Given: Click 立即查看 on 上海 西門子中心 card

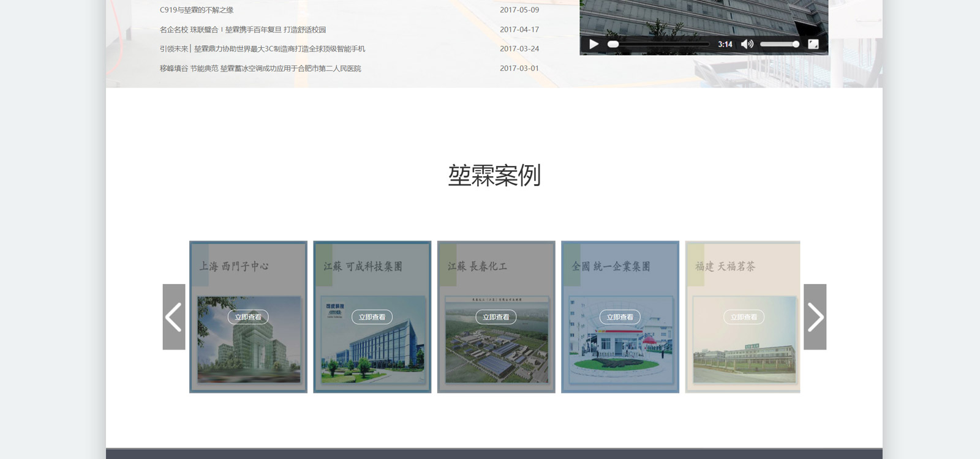Looking at the screenshot, I should (x=248, y=317).
